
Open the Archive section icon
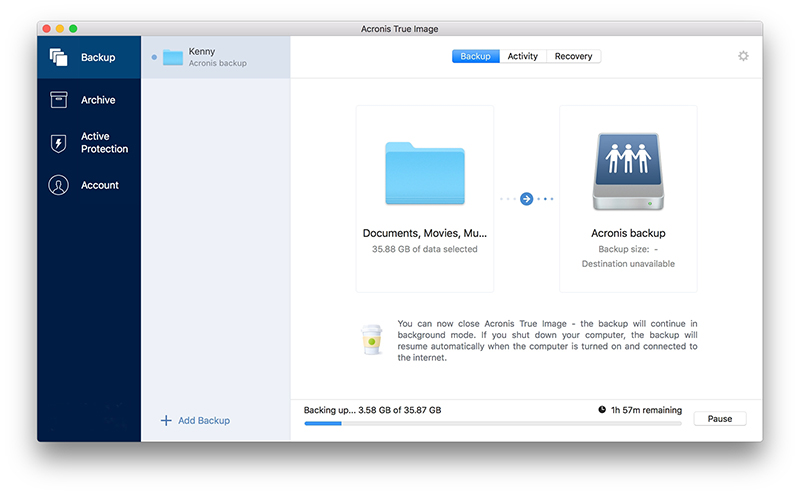59,100
